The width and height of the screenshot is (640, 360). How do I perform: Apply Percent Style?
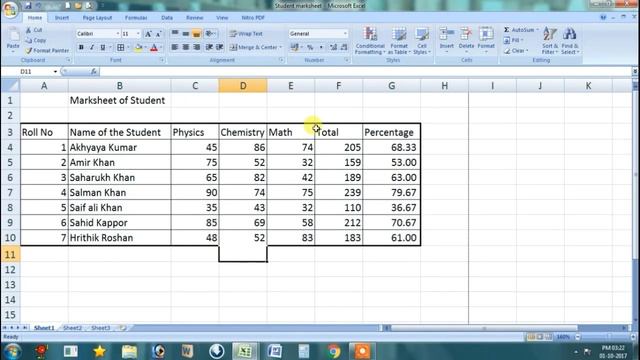tap(310, 48)
